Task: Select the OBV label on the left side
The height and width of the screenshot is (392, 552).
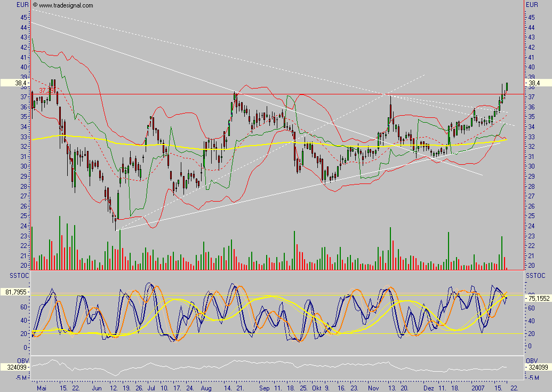Action: pos(23,361)
